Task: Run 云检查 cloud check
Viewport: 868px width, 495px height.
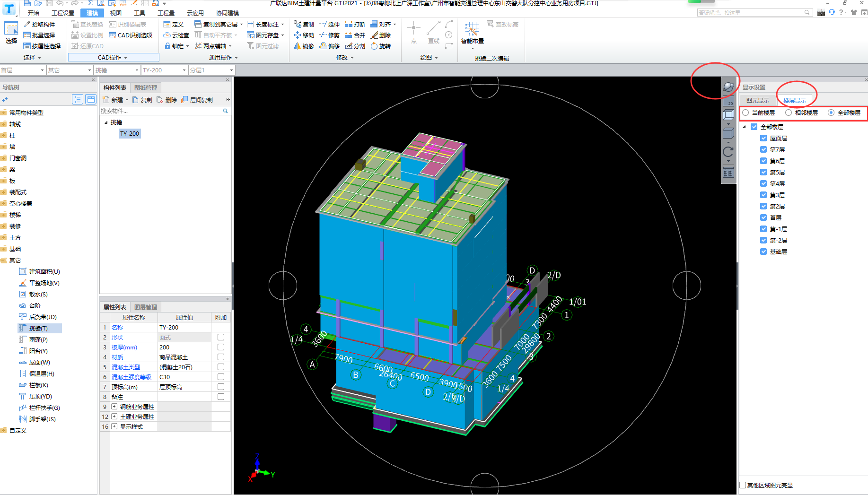Action: coord(176,35)
